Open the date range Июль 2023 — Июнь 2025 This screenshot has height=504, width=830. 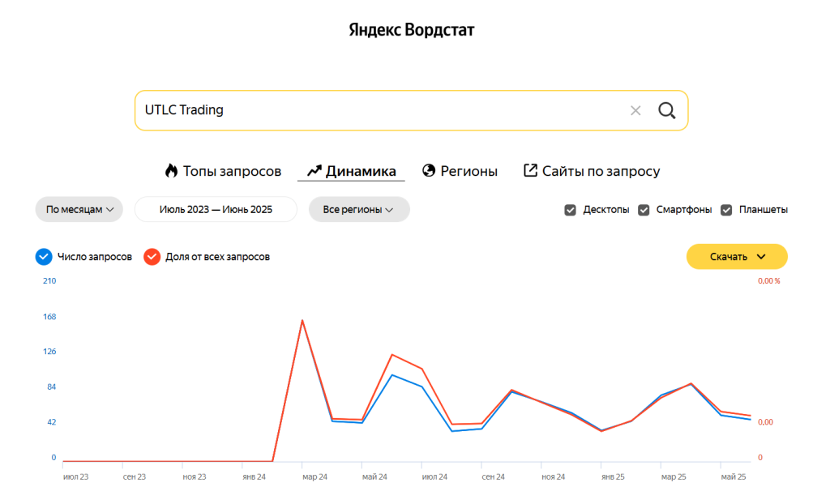pos(216,209)
